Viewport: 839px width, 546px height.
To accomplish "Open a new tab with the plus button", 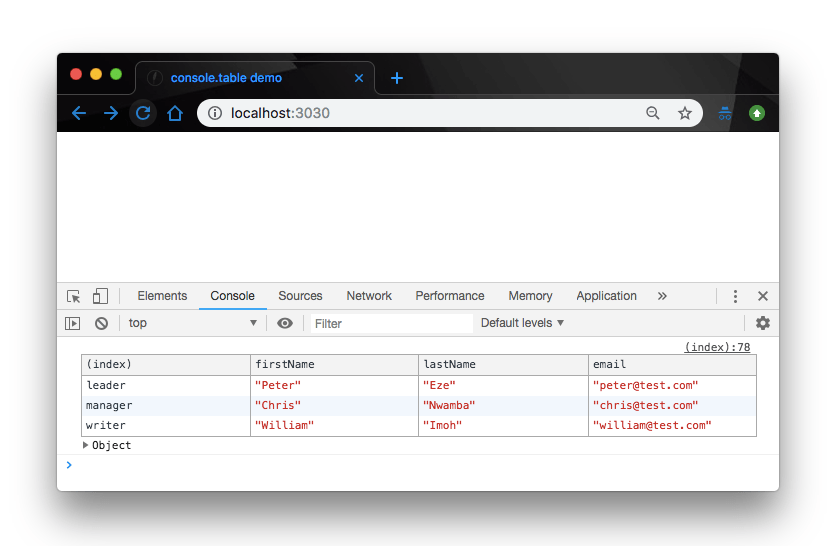I will [x=396, y=78].
